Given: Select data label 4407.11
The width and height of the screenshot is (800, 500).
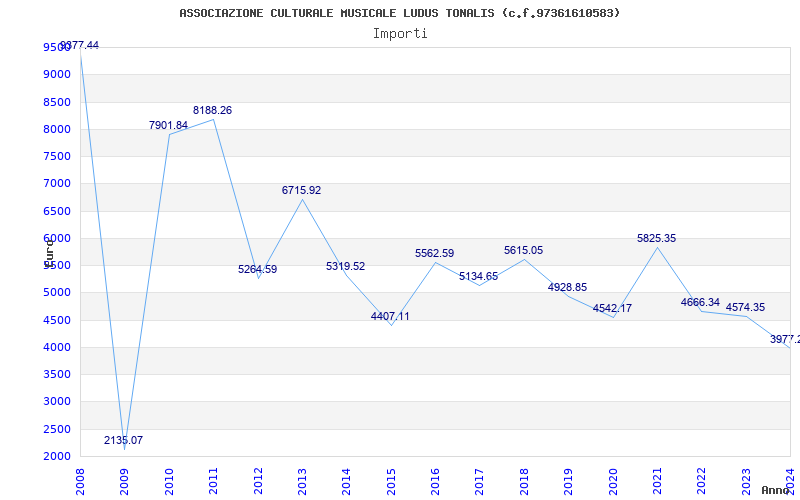Looking at the screenshot, I should [x=390, y=316].
